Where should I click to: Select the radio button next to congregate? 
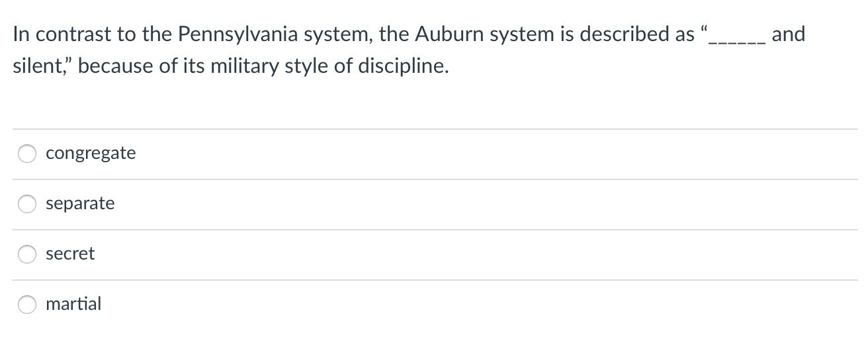[x=27, y=154]
